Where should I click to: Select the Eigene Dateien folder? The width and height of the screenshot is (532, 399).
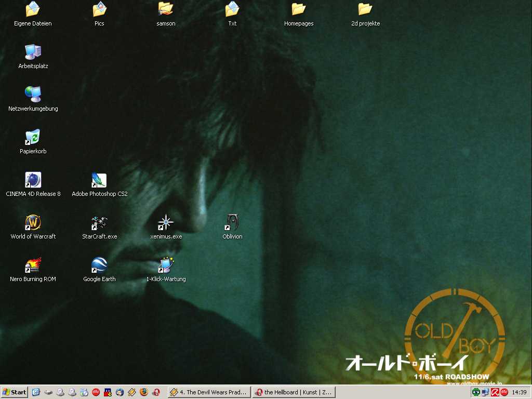[33, 10]
